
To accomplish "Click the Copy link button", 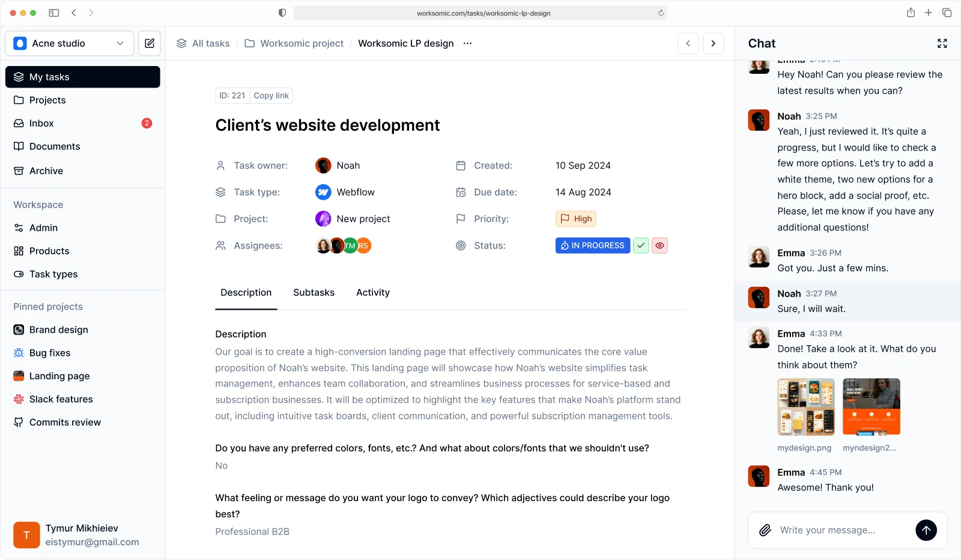I will click(x=271, y=95).
